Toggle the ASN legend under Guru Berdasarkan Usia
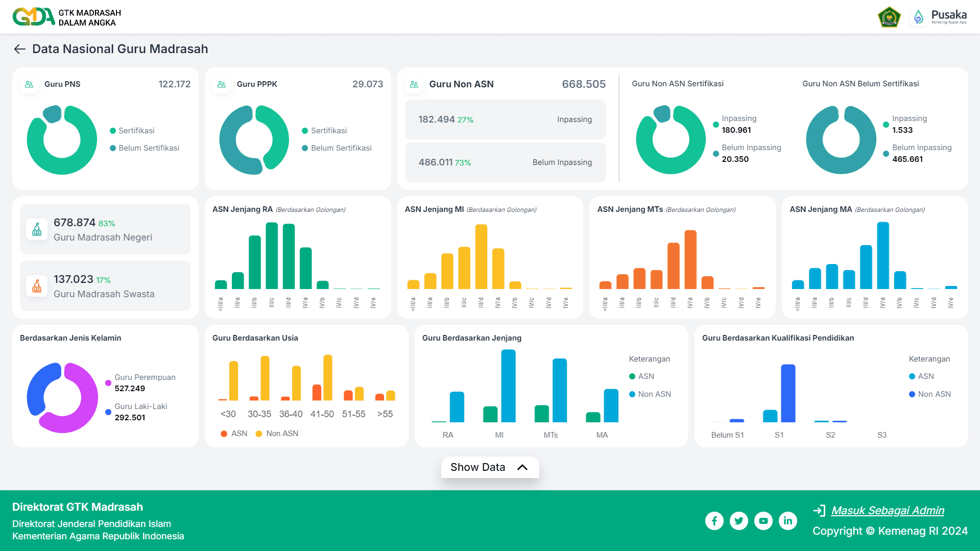The width and height of the screenshot is (980, 551). pos(235,433)
